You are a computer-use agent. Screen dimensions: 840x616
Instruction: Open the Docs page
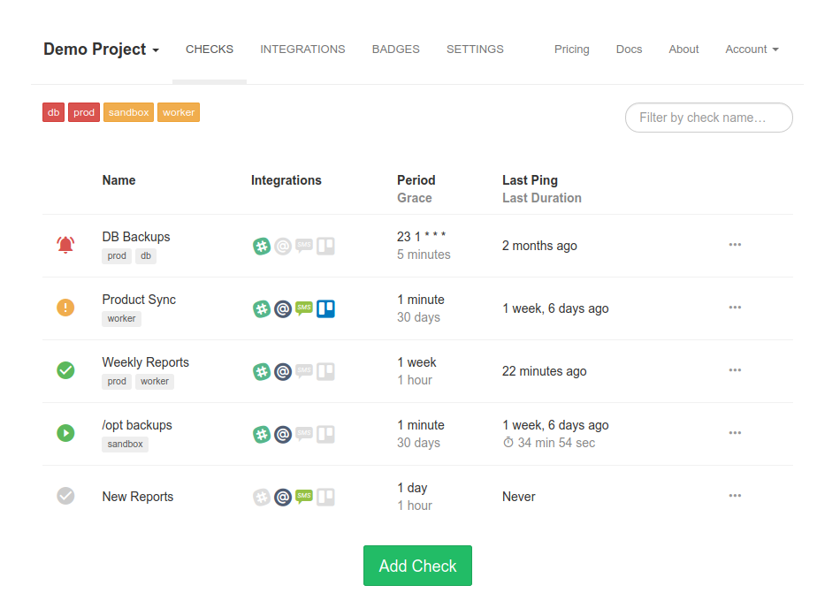[629, 49]
